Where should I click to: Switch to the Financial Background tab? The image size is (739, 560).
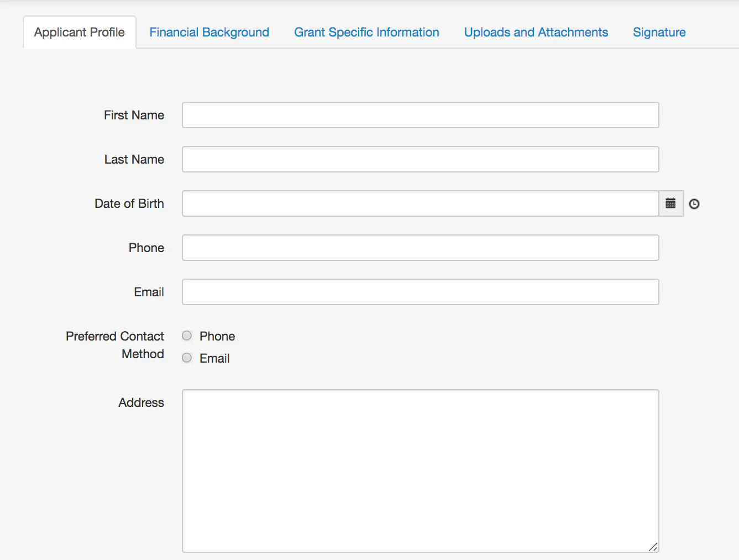coord(209,32)
